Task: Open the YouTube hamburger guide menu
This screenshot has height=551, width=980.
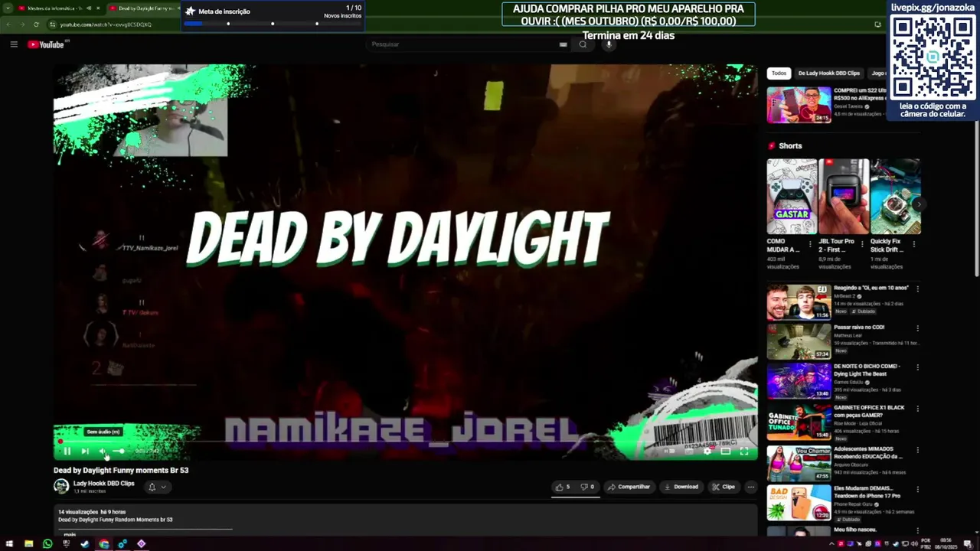Action: click(14, 44)
